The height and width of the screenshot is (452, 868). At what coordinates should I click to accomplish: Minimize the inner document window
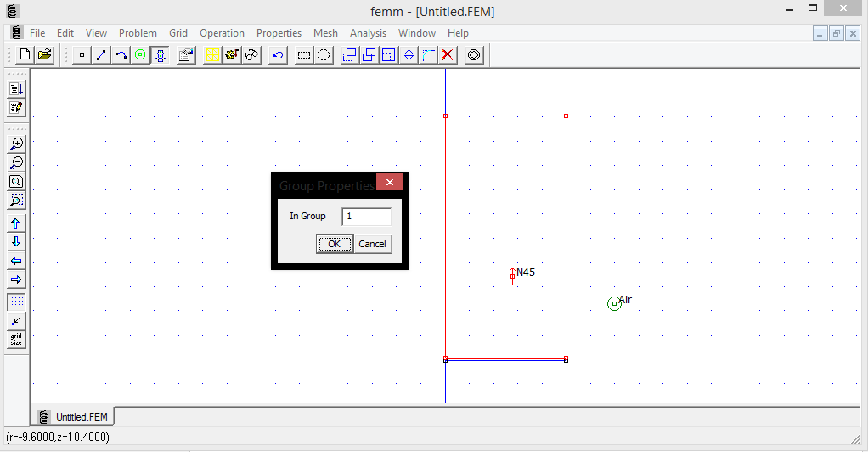[x=820, y=33]
